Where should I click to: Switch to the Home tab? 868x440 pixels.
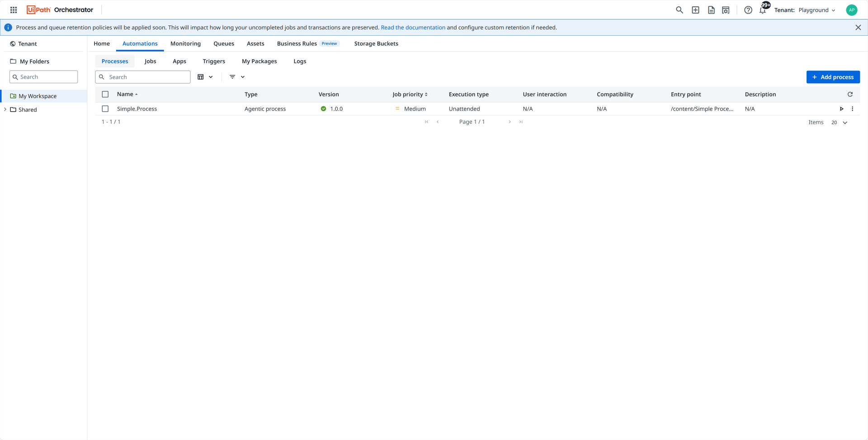102,44
